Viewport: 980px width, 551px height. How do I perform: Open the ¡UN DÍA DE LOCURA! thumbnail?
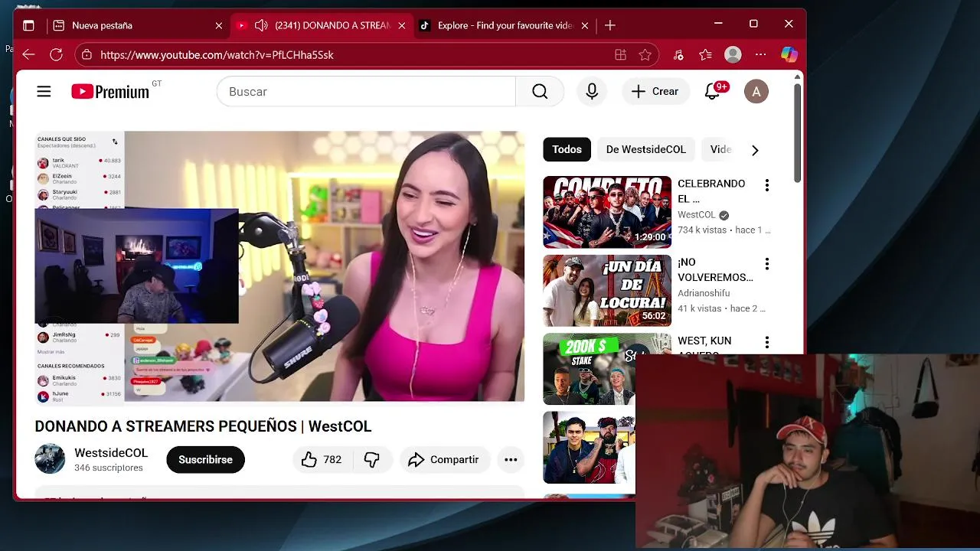607,291
